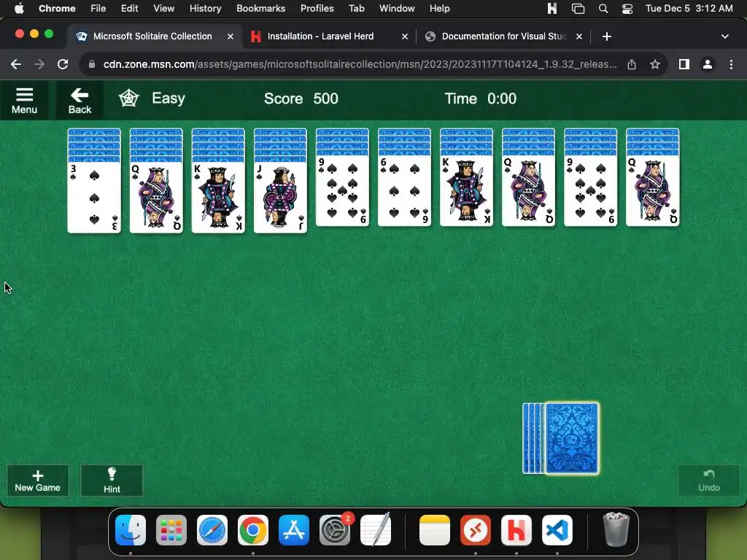Open the game Menu hamburger button
The width and height of the screenshot is (747, 560).
(24, 101)
